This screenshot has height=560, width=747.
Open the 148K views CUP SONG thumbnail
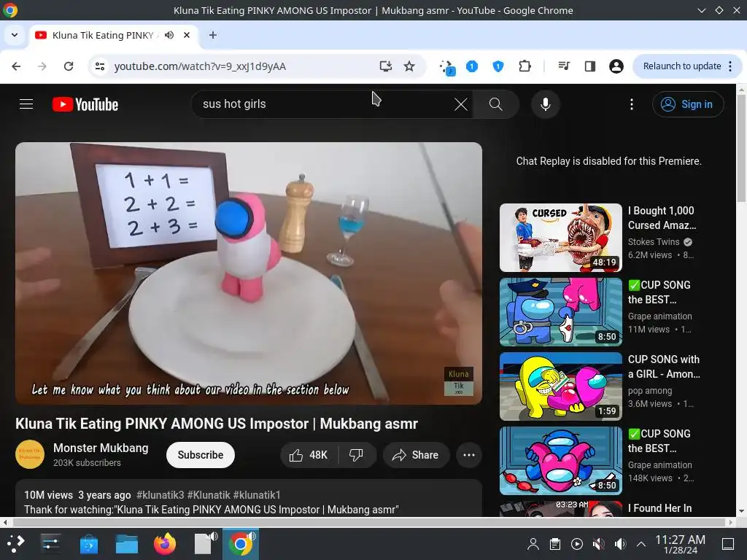pyautogui.click(x=561, y=461)
